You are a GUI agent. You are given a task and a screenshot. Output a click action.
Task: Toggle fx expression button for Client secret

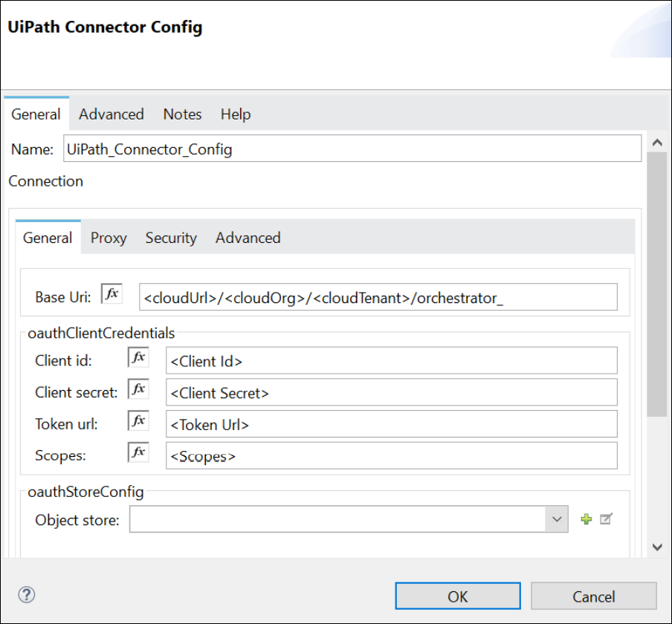pyautogui.click(x=138, y=389)
